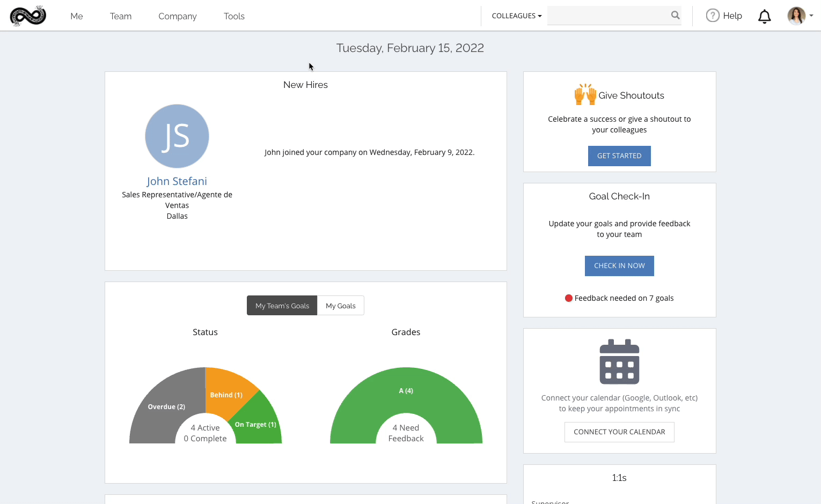
Task: Click the New Hires heading
Action: pyautogui.click(x=305, y=85)
